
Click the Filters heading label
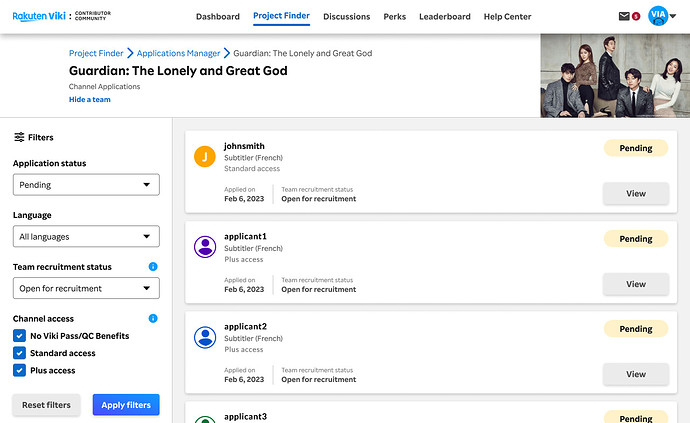[x=40, y=137]
